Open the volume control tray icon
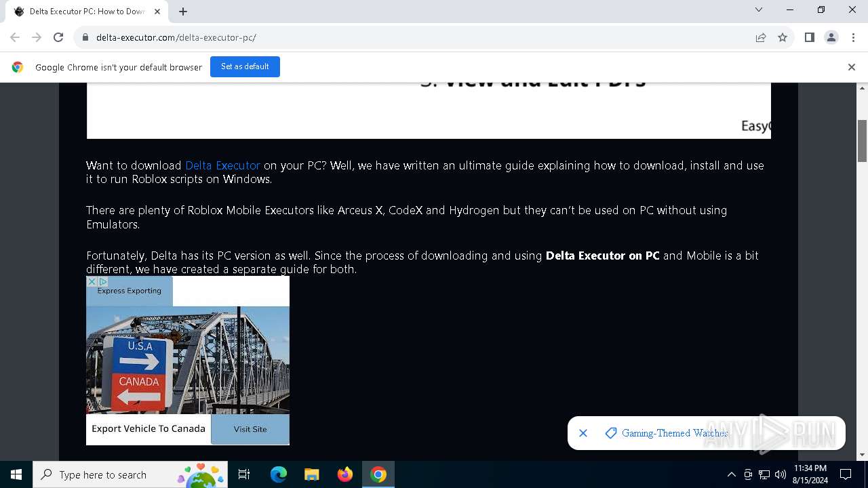This screenshot has height=488, width=868. 781,474
